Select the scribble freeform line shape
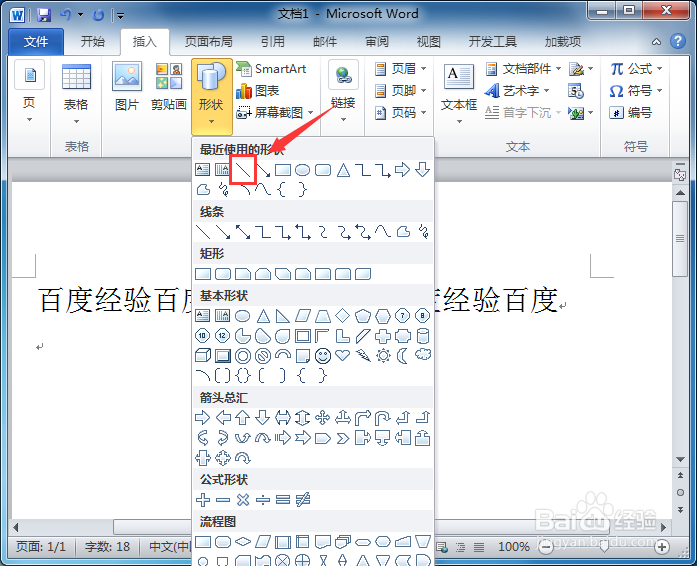 click(x=424, y=232)
